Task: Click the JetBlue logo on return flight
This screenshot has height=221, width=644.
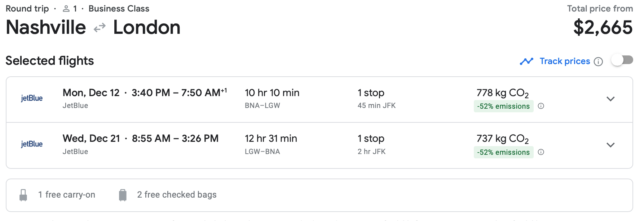Action: coord(32,144)
